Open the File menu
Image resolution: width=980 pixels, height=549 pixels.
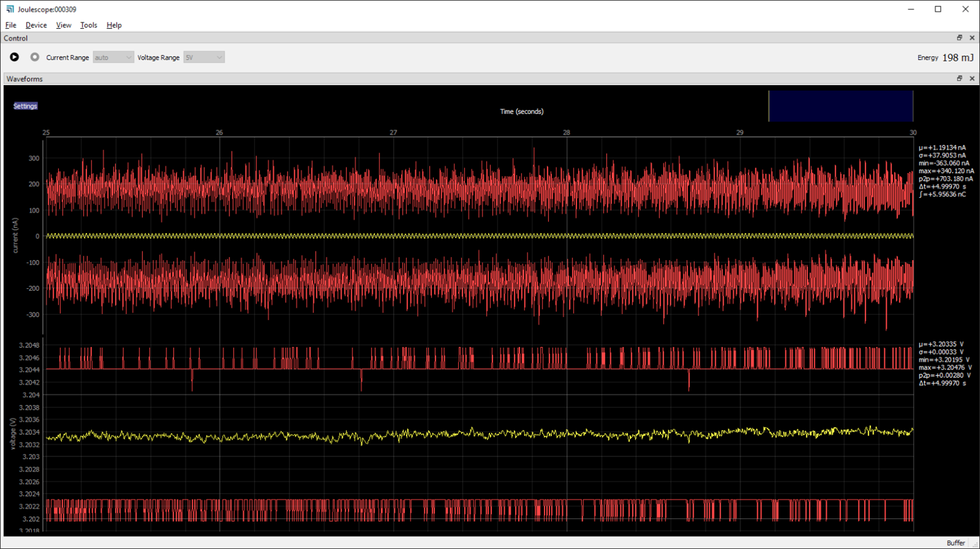point(10,25)
